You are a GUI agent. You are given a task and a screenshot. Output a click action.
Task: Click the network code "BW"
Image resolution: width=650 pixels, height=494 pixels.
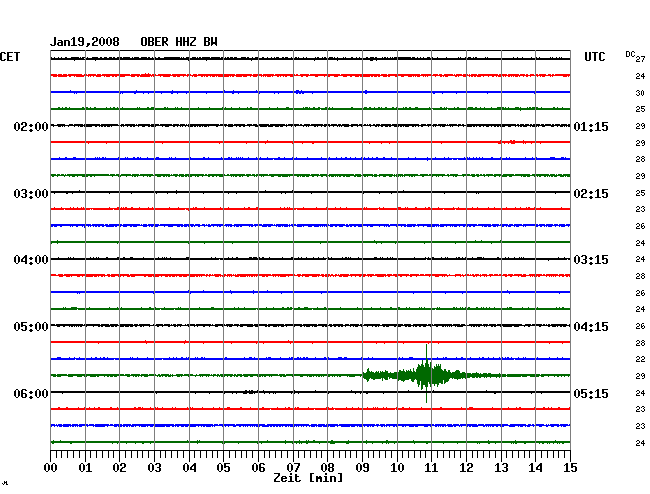(x=210, y=42)
